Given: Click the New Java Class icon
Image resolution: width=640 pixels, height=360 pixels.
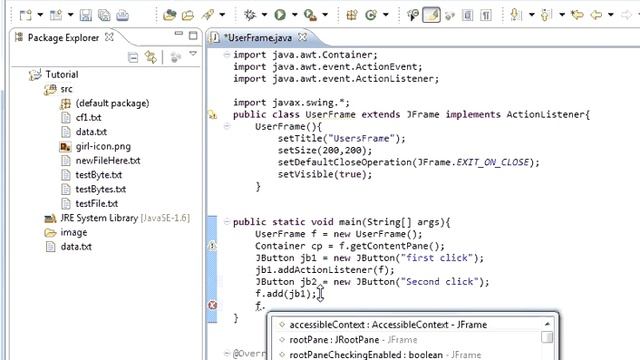Looking at the screenshot, I should pos(371,15).
